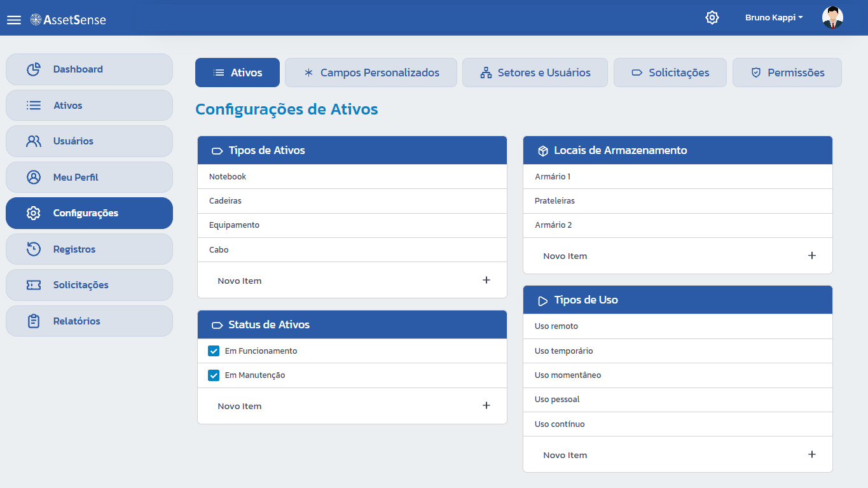Open the Setores e Usuários tab
868x488 pixels.
(535, 73)
